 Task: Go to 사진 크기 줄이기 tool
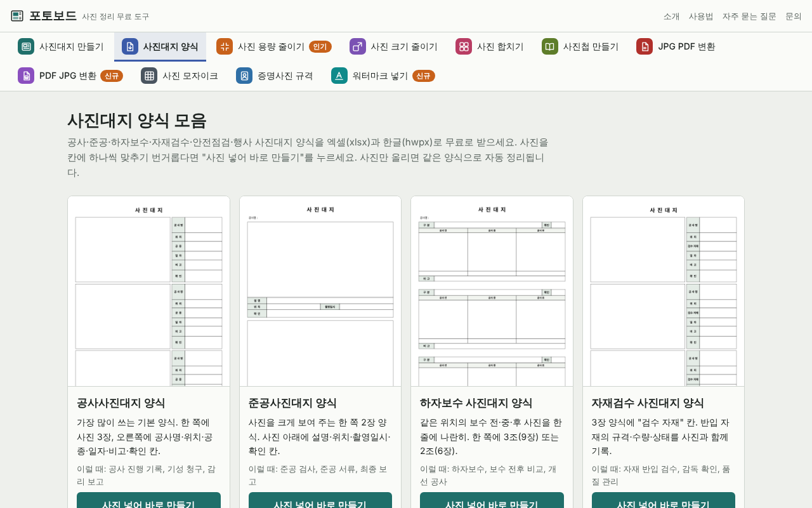[x=393, y=46]
